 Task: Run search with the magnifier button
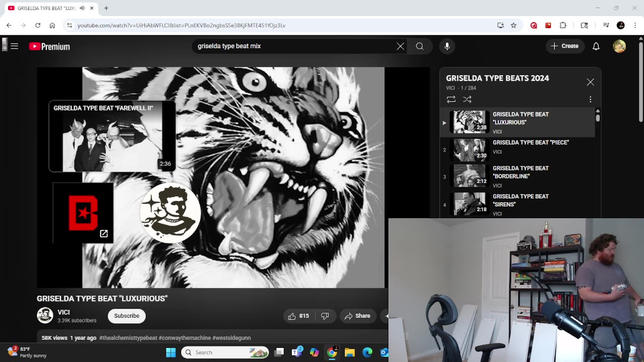[x=420, y=46]
